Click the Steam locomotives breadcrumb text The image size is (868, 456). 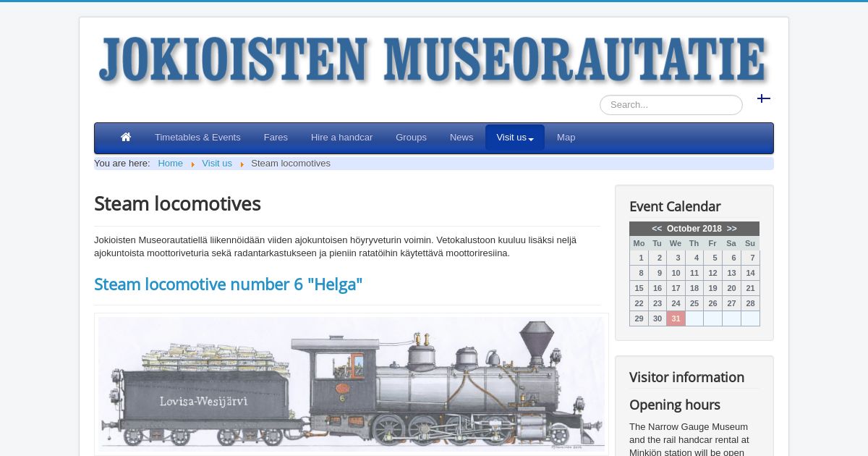(x=291, y=164)
